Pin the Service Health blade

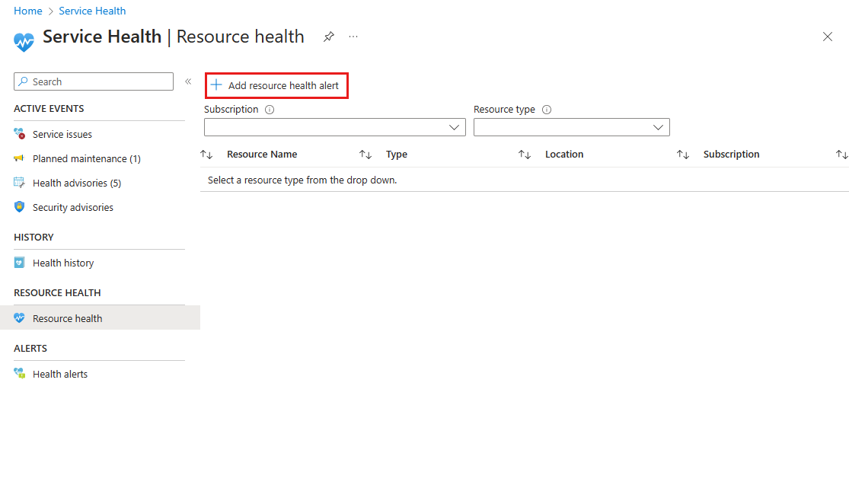[x=329, y=37]
